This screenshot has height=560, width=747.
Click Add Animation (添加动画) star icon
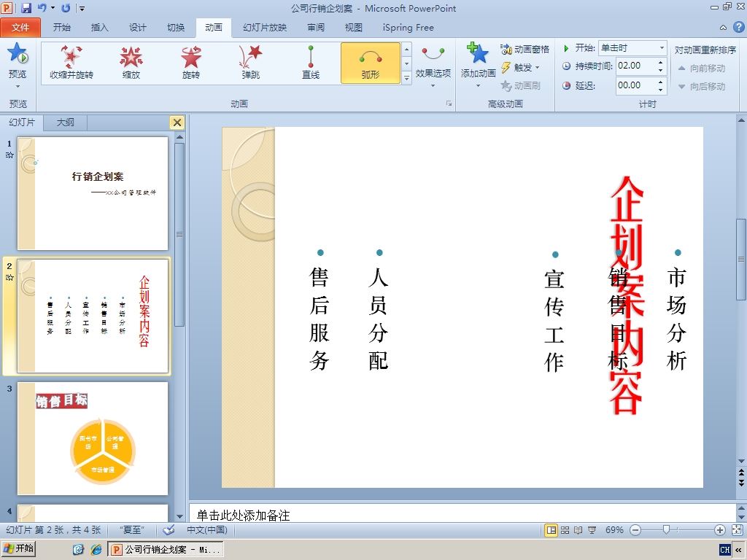tap(478, 53)
